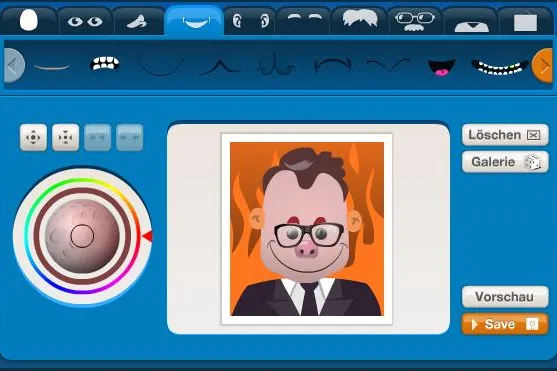Click the red hue pointer triangle
The image size is (557, 371).
click(x=147, y=236)
